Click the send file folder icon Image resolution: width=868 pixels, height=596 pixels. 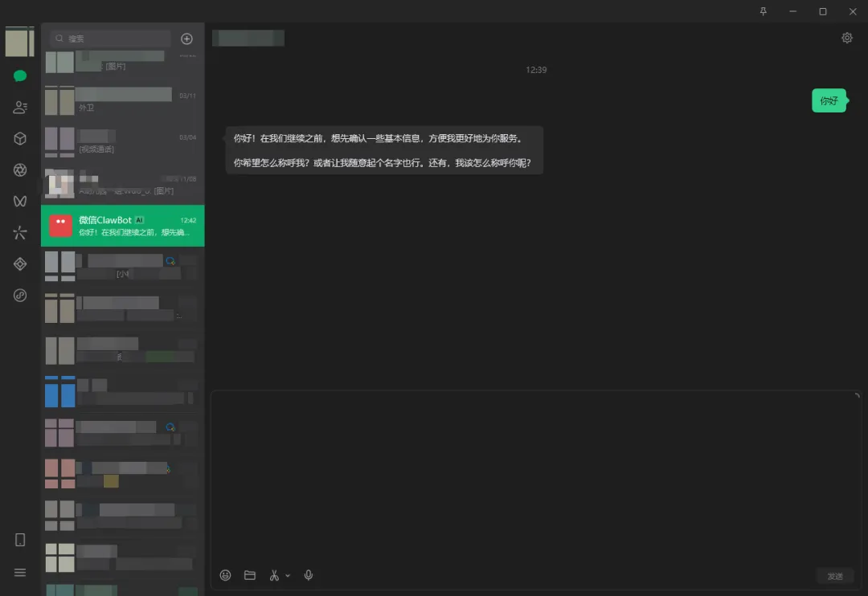click(x=250, y=575)
